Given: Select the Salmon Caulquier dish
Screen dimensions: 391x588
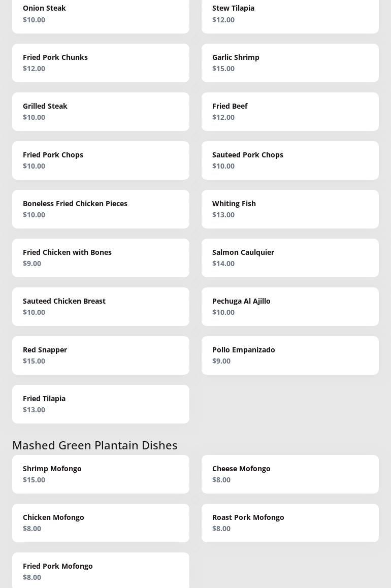Looking at the screenshot, I should pyautogui.click(x=290, y=258).
